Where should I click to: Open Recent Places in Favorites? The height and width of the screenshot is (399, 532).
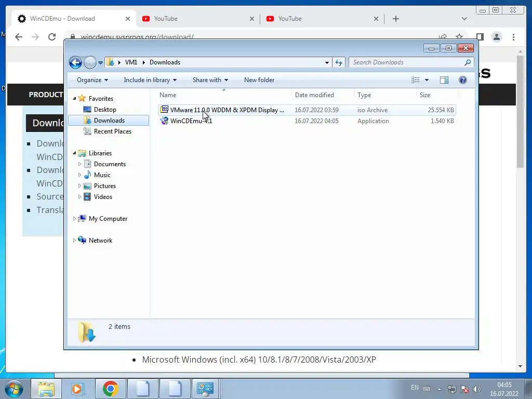112,131
